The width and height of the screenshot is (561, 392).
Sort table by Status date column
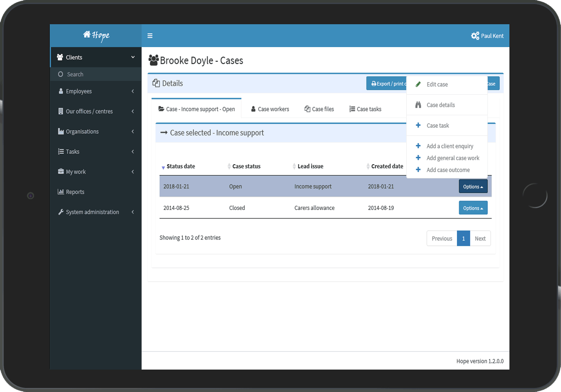tap(180, 166)
